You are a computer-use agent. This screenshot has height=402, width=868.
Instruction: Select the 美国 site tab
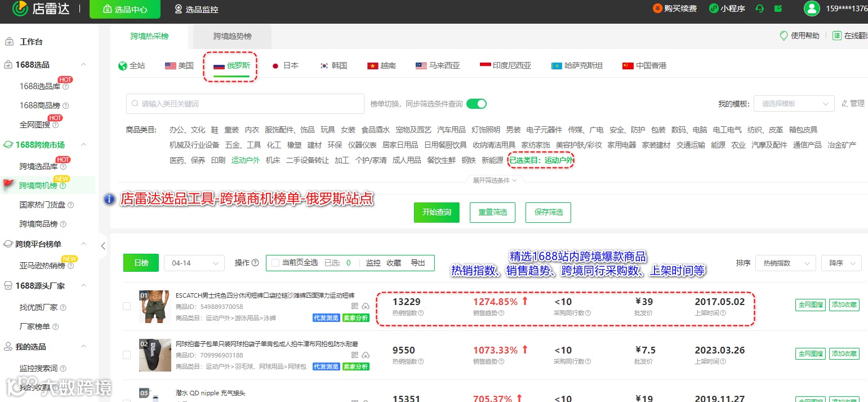pos(179,66)
